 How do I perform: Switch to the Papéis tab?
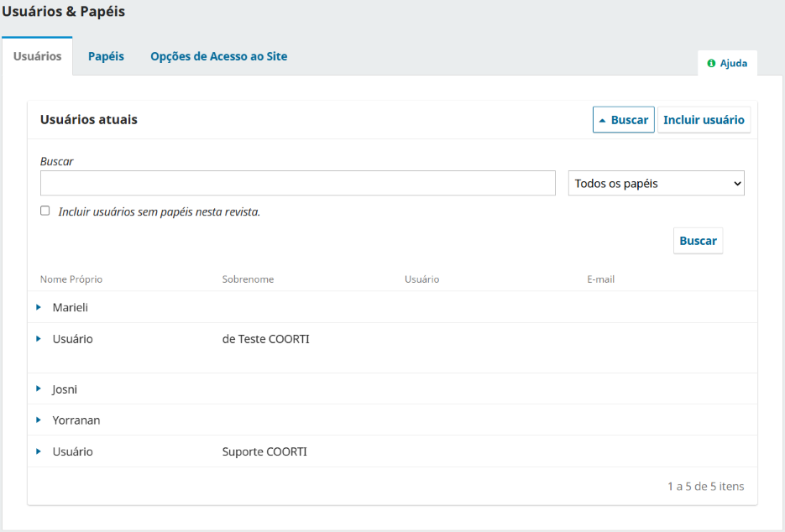(106, 56)
